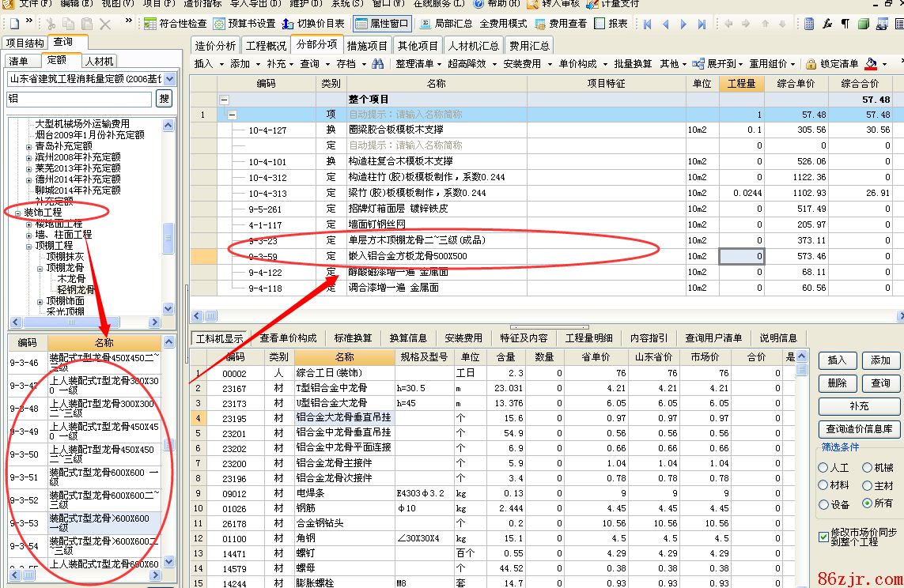The image size is (904, 588).
Task: Click the 查询造价信息库 button
Action: [x=859, y=429]
